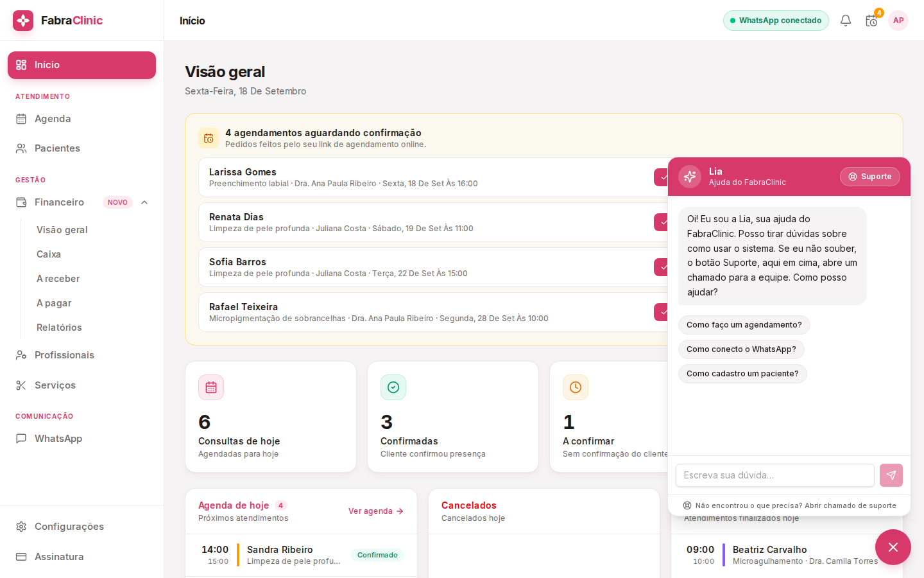Confirm Sofia Barros appointment check button
Viewport: 924px width, 578px height.
pyautogui.click(x=662, y=267)
